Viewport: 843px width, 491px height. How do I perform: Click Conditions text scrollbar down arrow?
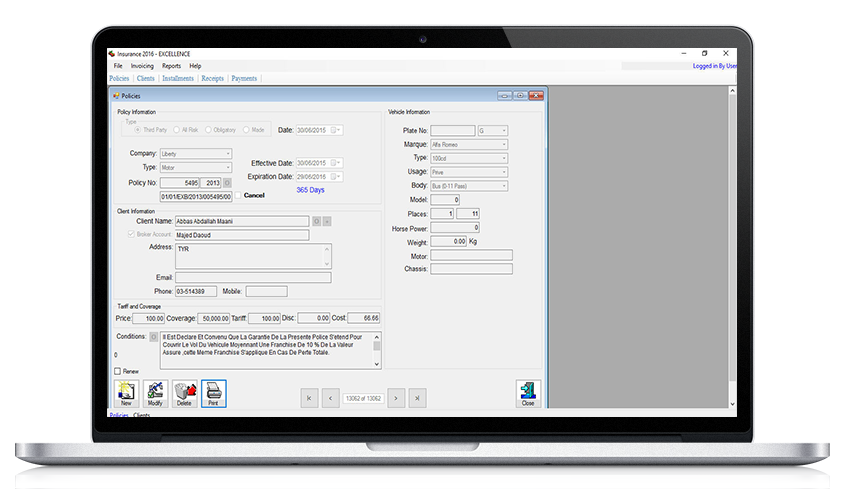pos(377,364)
